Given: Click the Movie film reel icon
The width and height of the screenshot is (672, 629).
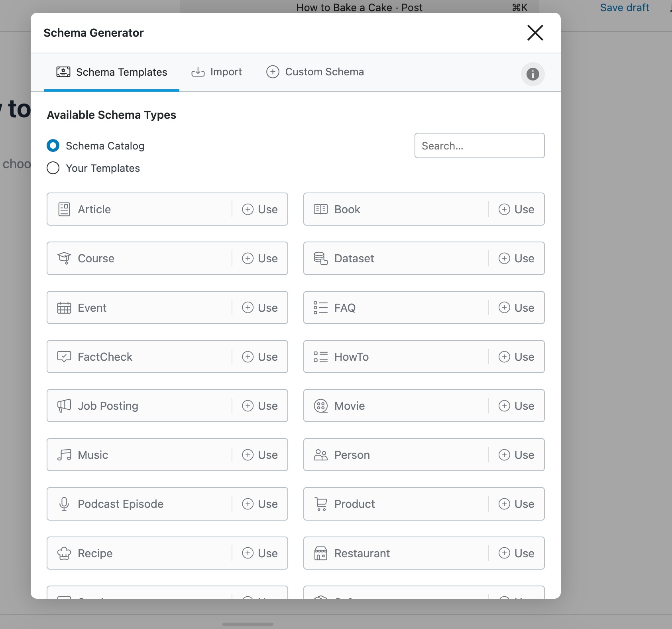Looking at the screenshot, I should [321, 406].
